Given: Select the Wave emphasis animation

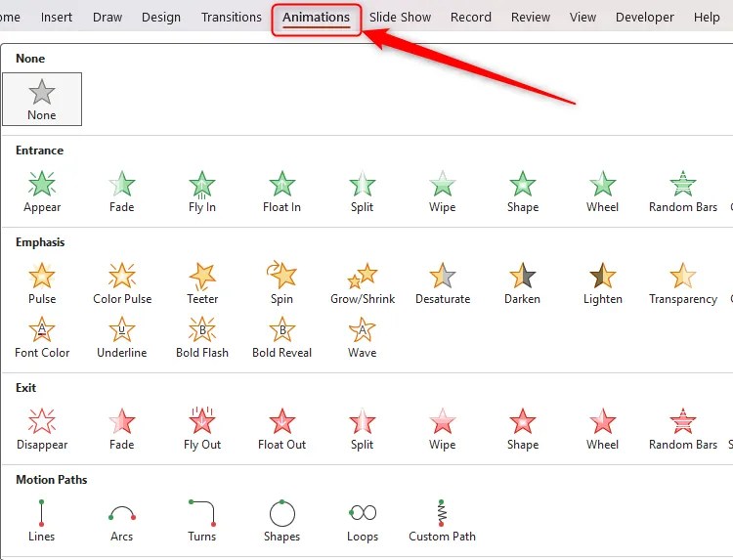Looking at the screenshot, I should tap(363, 337).
